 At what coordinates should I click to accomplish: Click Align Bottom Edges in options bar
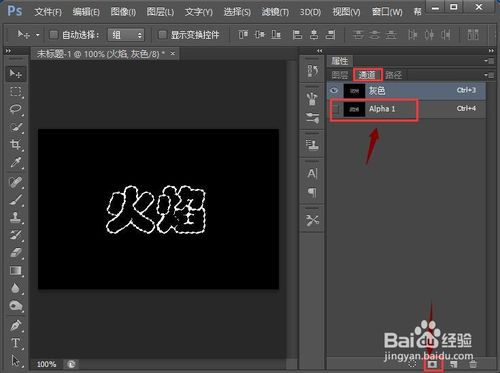click(x=276, y=34)
